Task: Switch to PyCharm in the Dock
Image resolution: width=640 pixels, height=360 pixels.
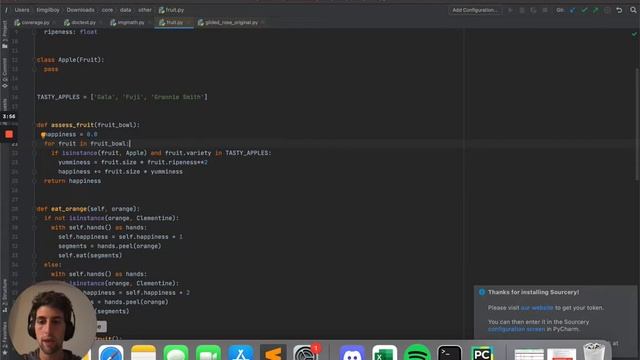Action: (x=482, y=354)
